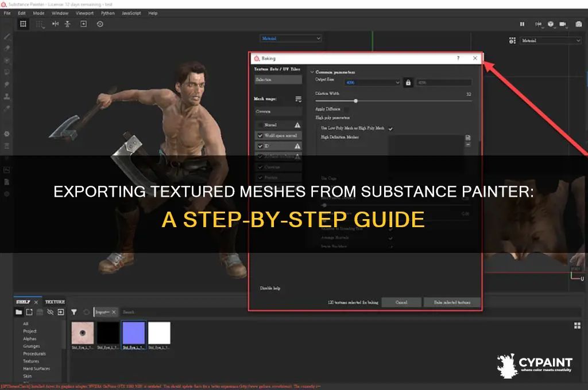Click the channel dots icon beside right Material dropdown
This screenshot has height=390, width=588.
point(512,41)
